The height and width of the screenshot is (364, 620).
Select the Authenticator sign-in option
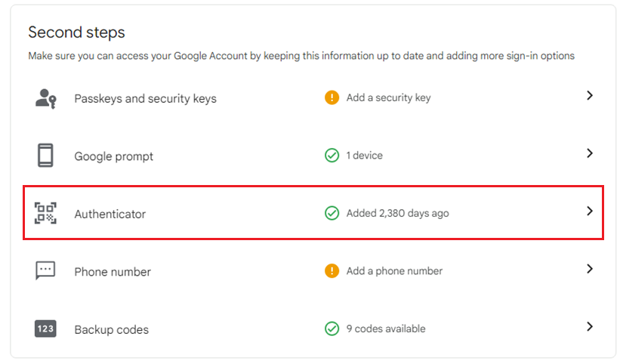313,213
